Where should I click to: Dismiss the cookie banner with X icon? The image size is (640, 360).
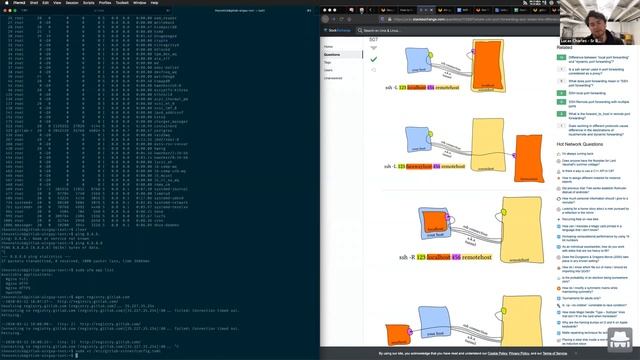click(x=576, y=353)
